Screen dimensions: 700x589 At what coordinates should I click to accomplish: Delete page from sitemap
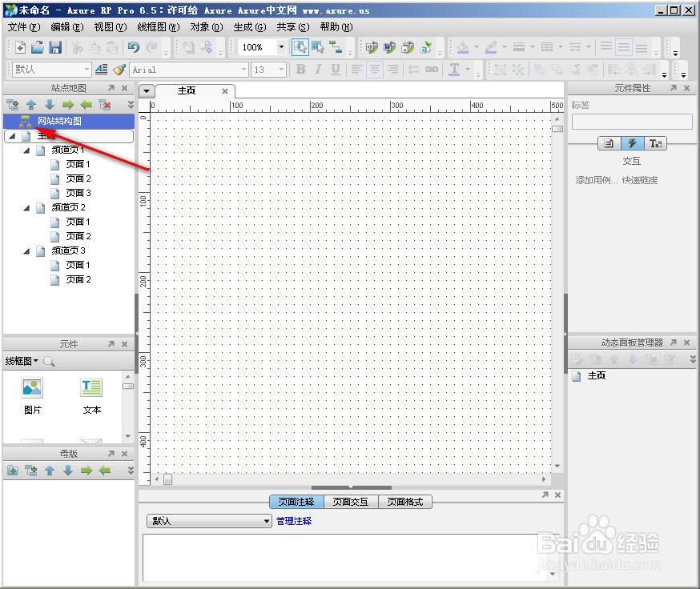[105, 106]
